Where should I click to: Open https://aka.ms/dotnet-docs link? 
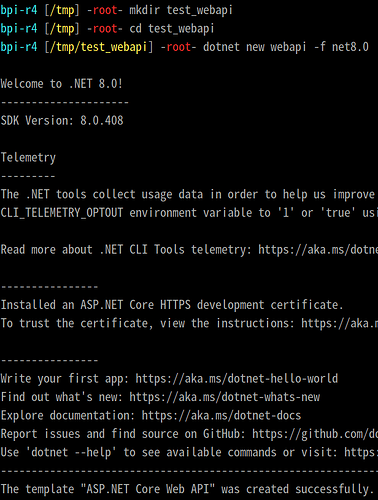[221, 415]
